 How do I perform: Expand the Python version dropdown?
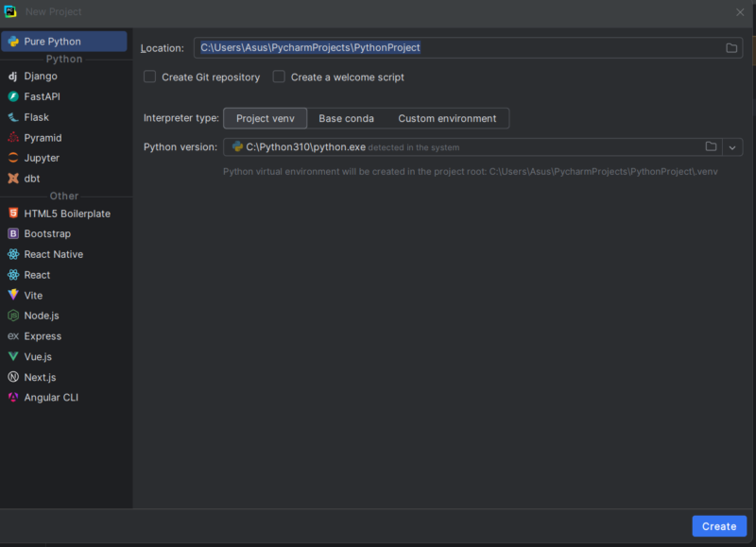point(731,146)
